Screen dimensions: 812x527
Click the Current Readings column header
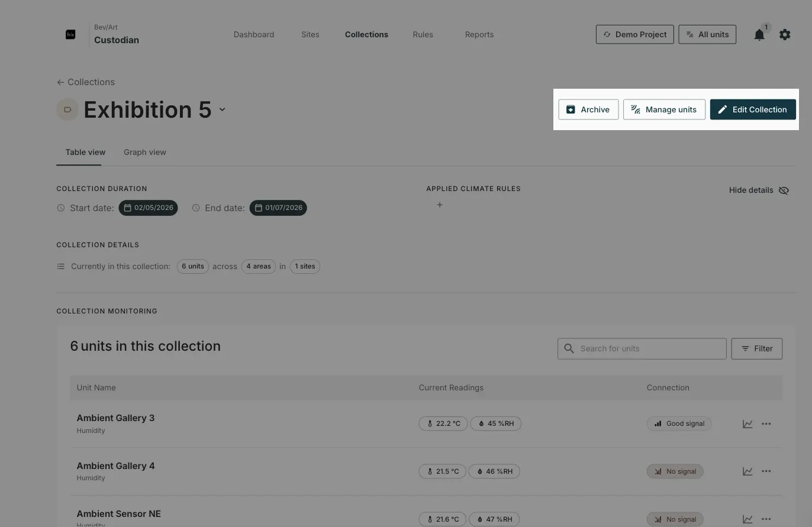[x=451, y=387]
